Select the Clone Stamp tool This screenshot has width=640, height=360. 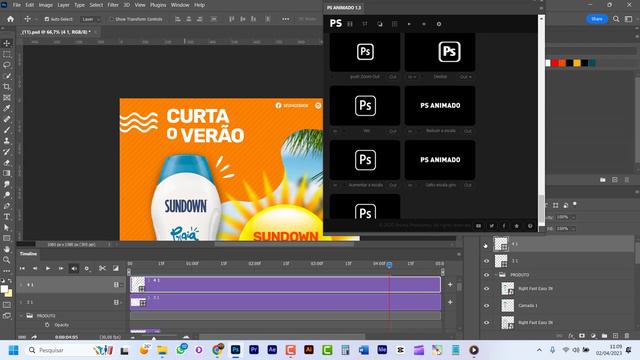click(x=7, y=141)
